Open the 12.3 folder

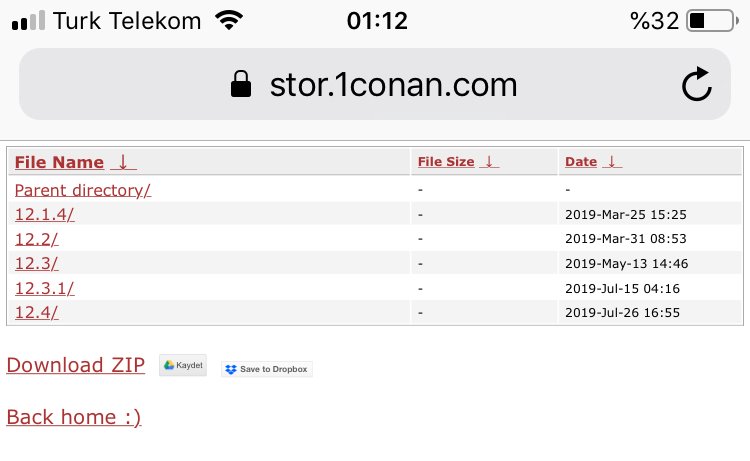pyautogui.click(x=36, y=263)
